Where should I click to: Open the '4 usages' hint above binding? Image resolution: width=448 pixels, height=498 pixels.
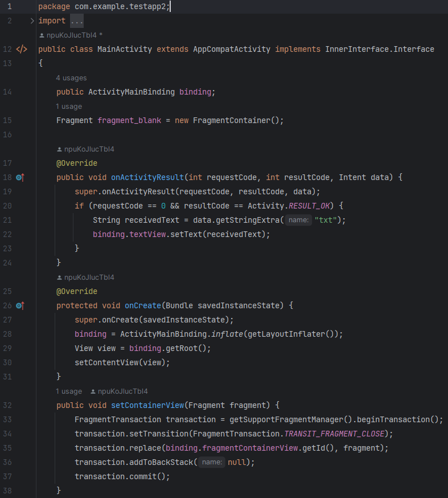71,78
